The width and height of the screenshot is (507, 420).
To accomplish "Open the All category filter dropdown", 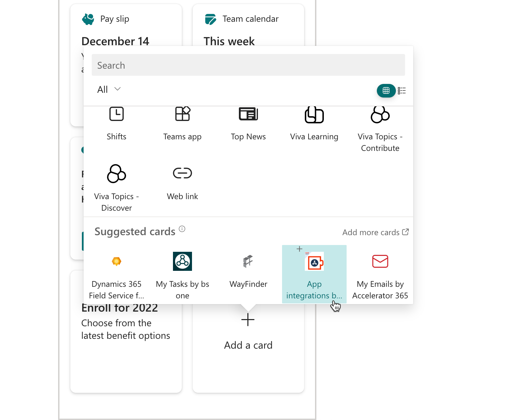I will [109, 89].
